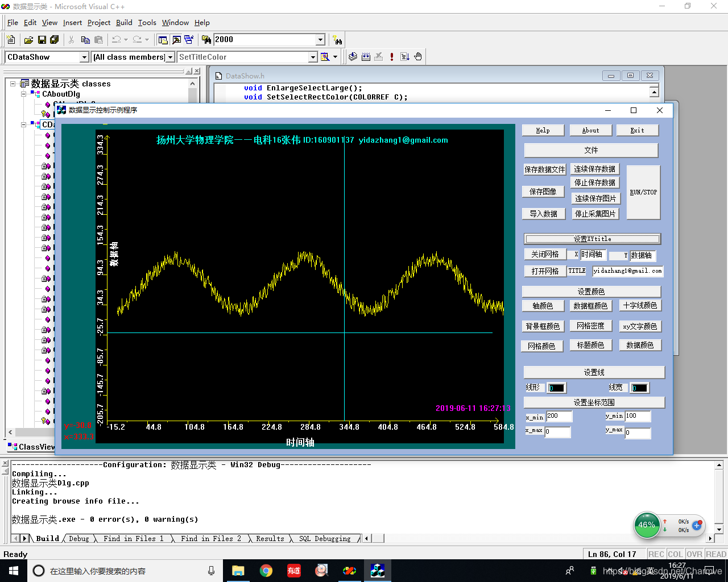Toggle the Workspace pane toolbar button
Screen dimensions: 728x582
(163, 40)
